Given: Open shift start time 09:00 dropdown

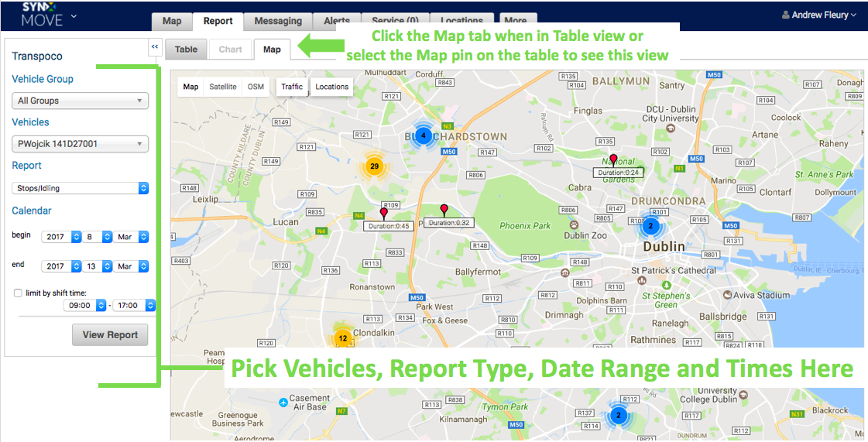Looking at the screenshot, I should [84, 305].
